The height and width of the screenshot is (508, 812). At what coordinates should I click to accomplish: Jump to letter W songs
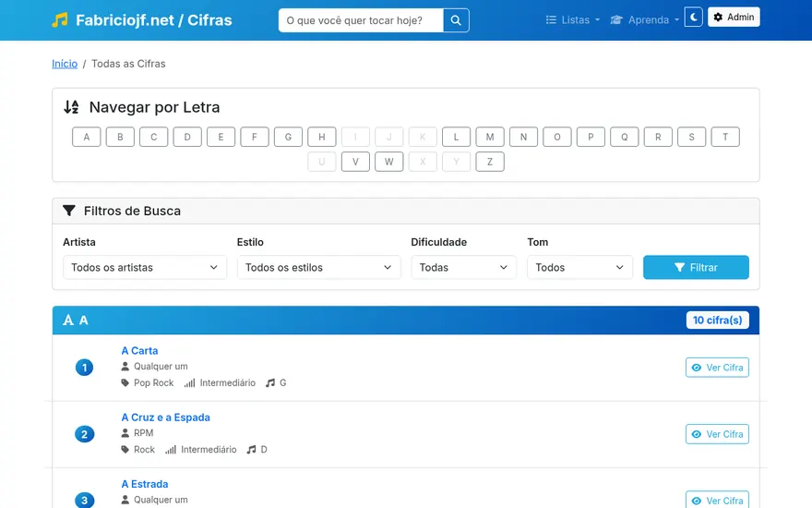pos(389,162)
